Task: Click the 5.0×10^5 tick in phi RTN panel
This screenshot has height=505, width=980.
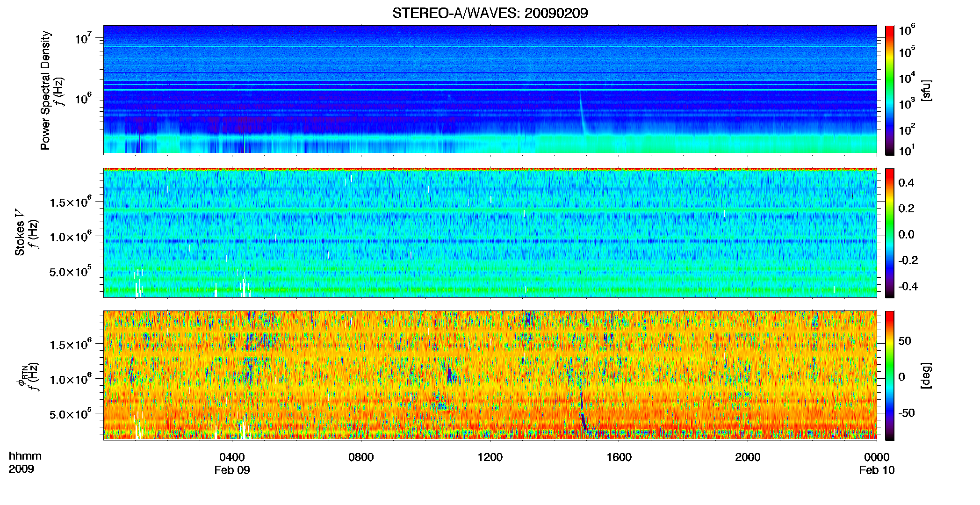Action: click(x=71, y=414)
